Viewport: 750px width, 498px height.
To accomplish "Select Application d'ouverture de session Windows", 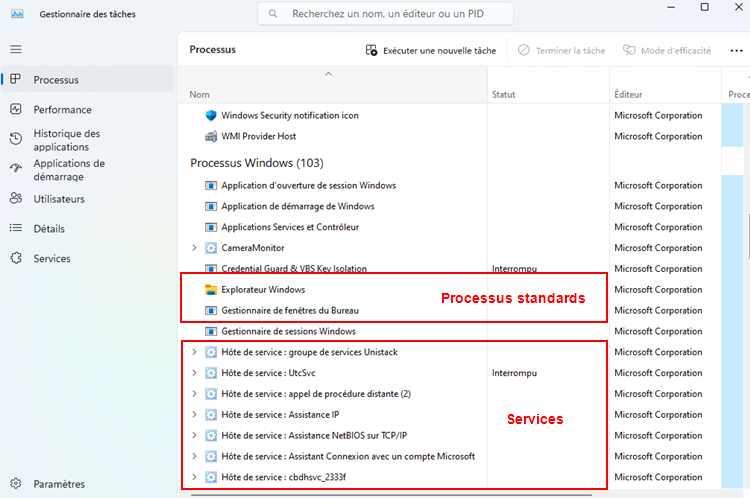I will click(309, 185).
